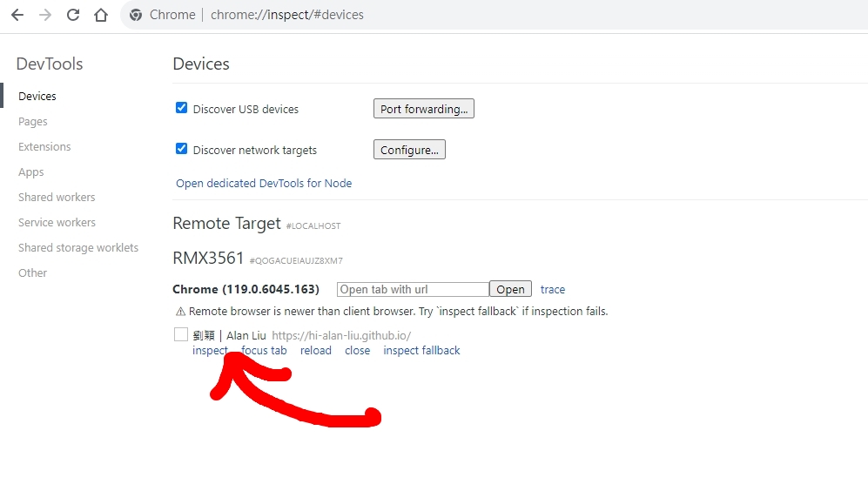Select the Other section
Screen dimensions: 868x491
coord(33,272)
